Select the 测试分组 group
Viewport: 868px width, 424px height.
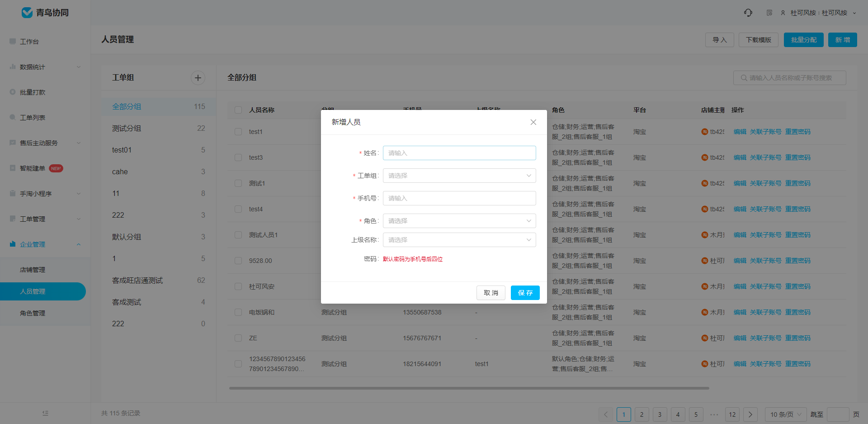click(158, 128)
